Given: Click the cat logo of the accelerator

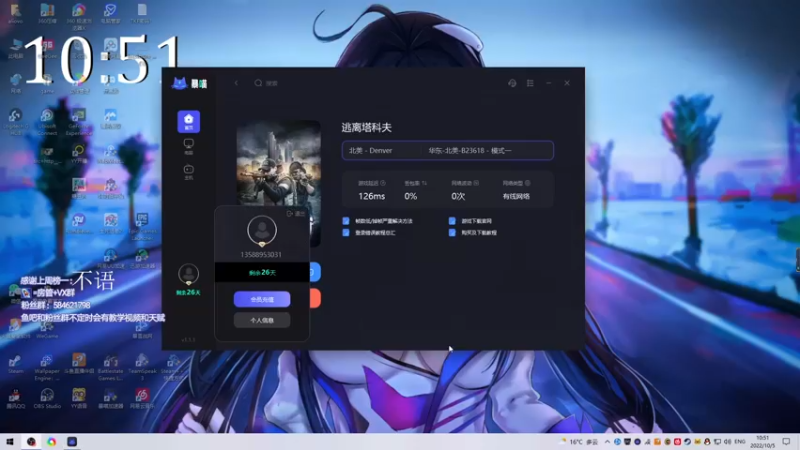Looking at the screenshot, I should click(x=179, y=83).
